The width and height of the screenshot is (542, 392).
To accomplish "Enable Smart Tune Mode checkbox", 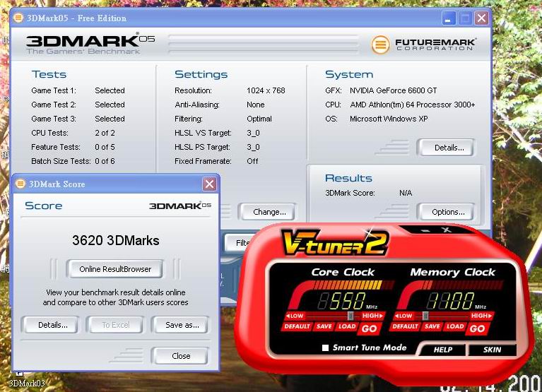I will pyautogui.click(x=325, y=348).
